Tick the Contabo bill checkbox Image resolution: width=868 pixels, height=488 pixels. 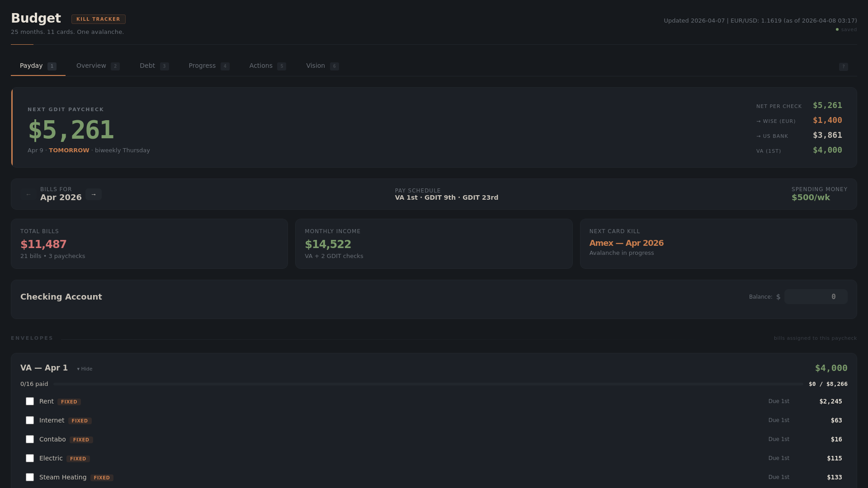click(x=30, y=439)
